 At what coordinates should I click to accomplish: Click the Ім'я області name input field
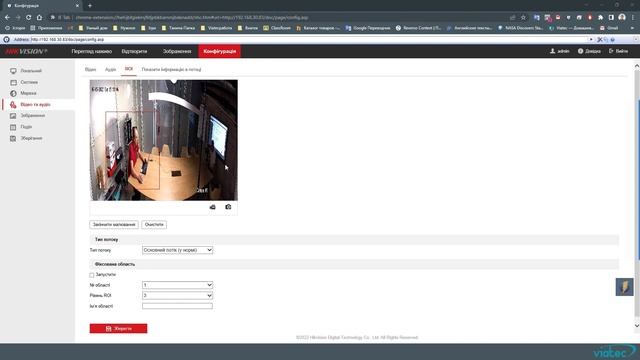(177, 306)
